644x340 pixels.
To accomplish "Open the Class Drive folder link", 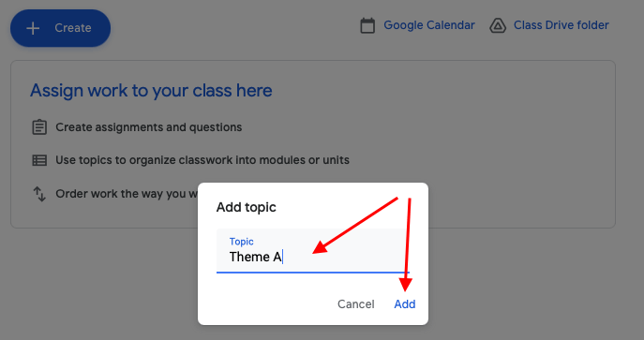I will pos(561,25).
